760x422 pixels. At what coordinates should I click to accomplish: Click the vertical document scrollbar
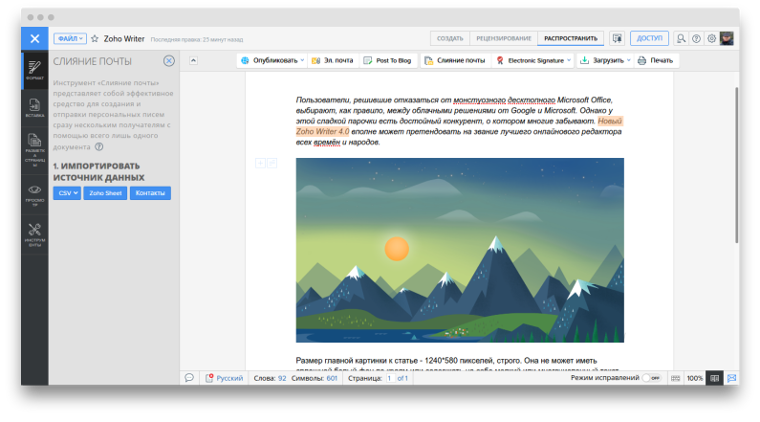[736, 165]
